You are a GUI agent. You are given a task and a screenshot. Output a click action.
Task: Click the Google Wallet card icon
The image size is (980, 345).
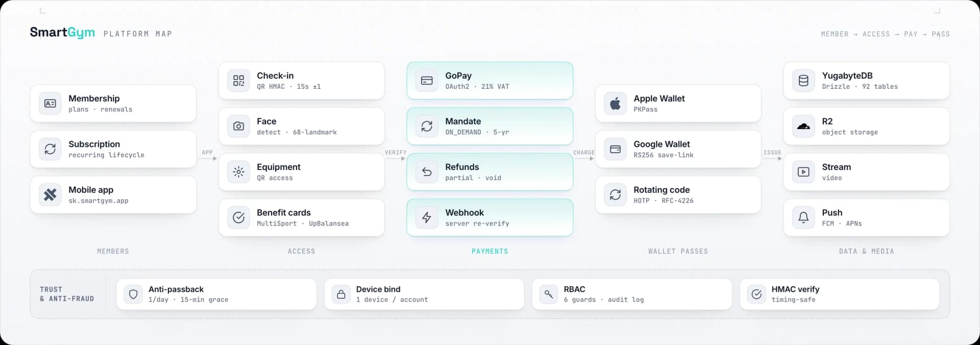615,149
